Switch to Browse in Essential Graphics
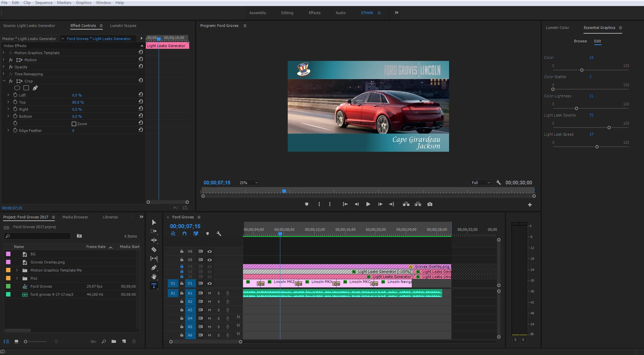644x355 pixels. coord(580,41)
